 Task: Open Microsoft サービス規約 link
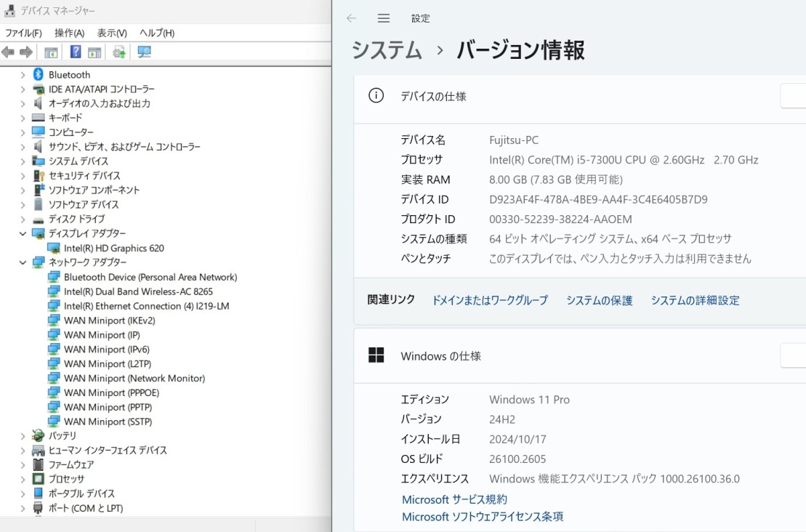(455, 499)
